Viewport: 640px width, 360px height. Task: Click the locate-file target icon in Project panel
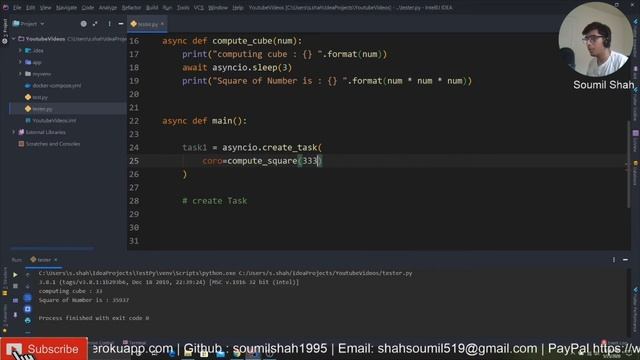[x=84, y=24]
